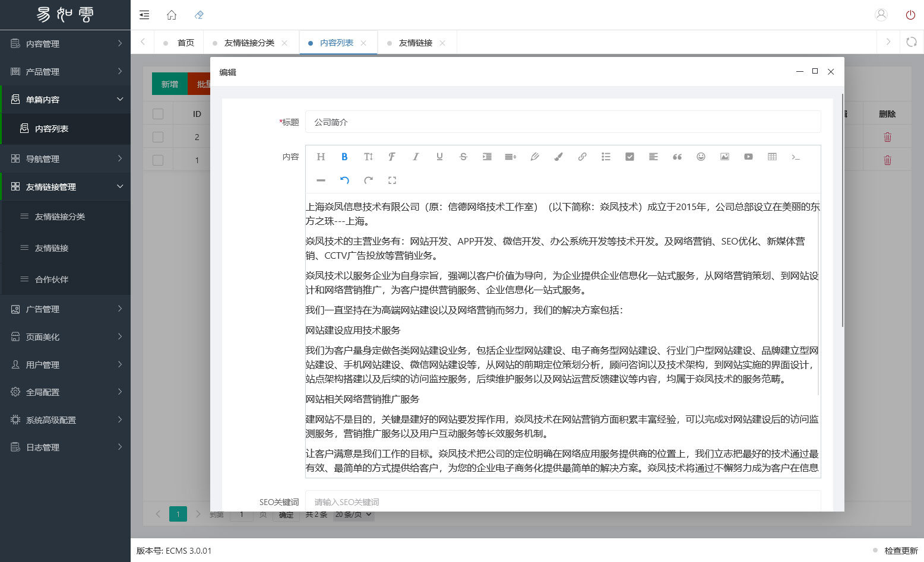Screen dimensions: 924x562
Task: Click the clear cache eraser icon
Action: [199, 15]
